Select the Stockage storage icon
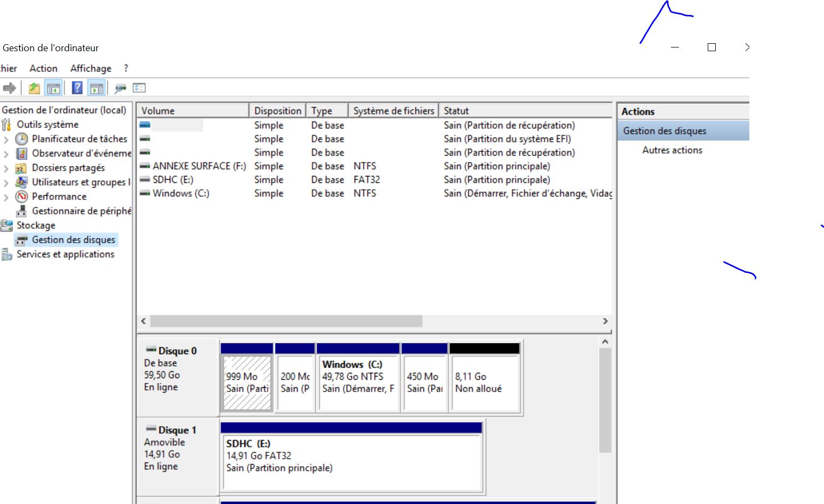824x504 pixels. click(7, 226)
